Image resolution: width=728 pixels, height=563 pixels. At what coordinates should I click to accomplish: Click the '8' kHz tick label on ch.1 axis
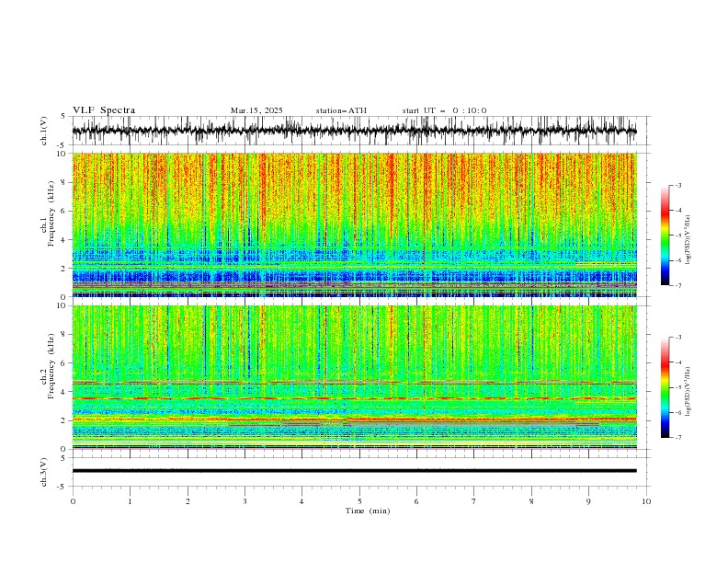[65, 182]
